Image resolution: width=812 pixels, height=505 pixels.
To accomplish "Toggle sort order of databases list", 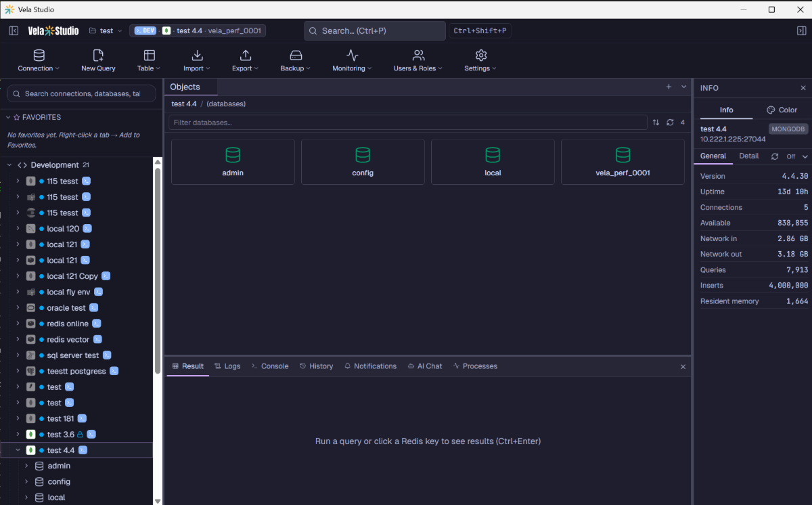I will pyautogui.click(x=656, y=123).
